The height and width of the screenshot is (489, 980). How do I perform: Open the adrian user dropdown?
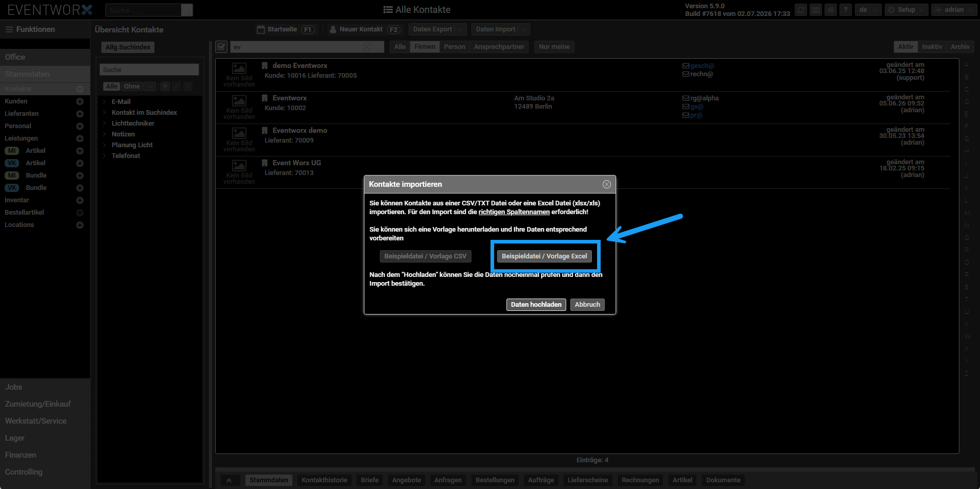[954, 10]
